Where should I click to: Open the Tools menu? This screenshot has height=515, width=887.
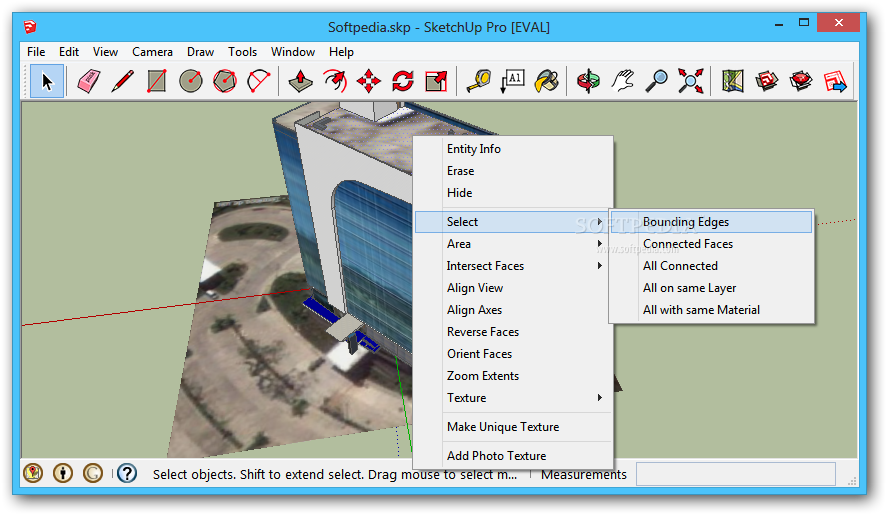[242, 52]
